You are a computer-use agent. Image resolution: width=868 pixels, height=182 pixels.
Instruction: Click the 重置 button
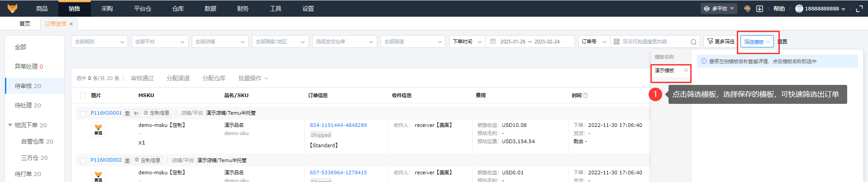[782, 42]
